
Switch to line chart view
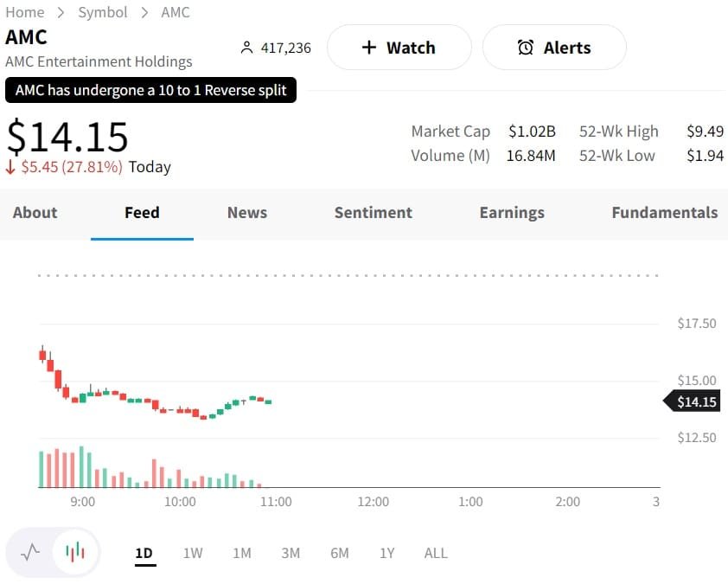30,552
